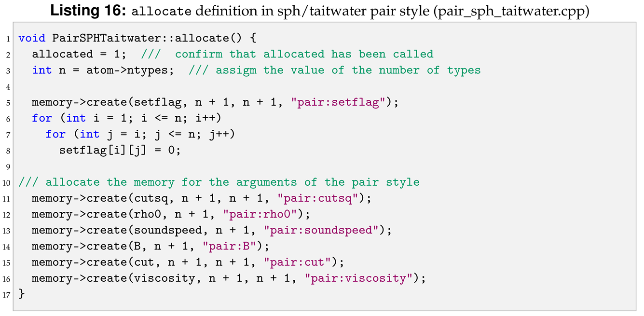Click the string "pair:soundspeed" on line 13
The image size is (644, 316).
(x=322, y=230)
